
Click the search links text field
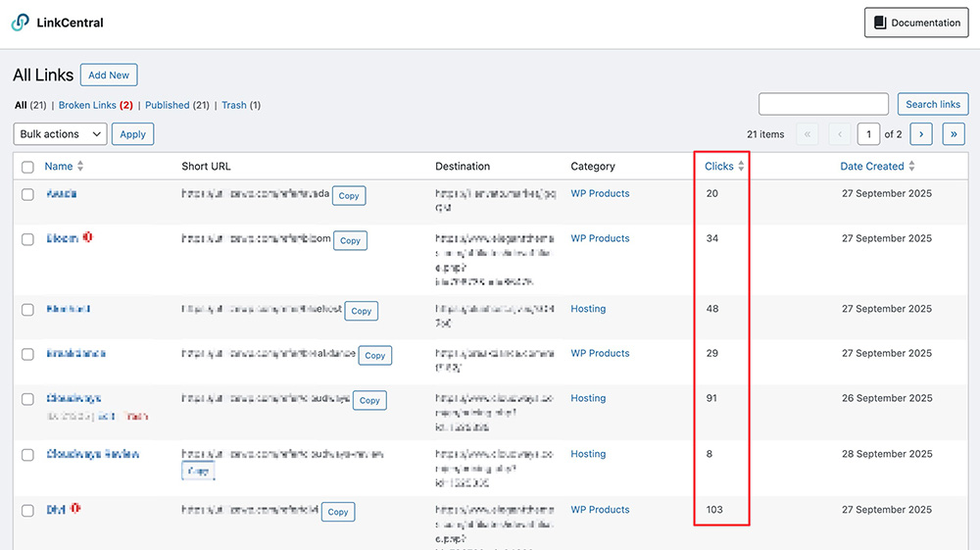click(x=823, y=104)
